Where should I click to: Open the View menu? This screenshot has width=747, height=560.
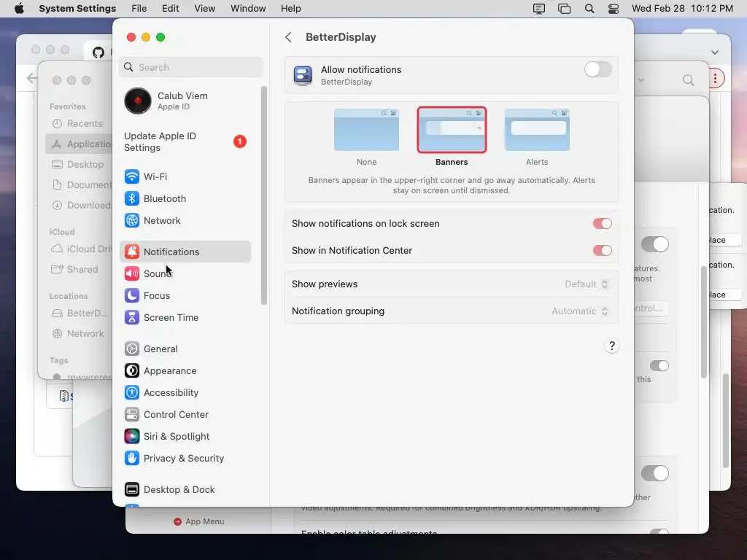pos(204,9)
